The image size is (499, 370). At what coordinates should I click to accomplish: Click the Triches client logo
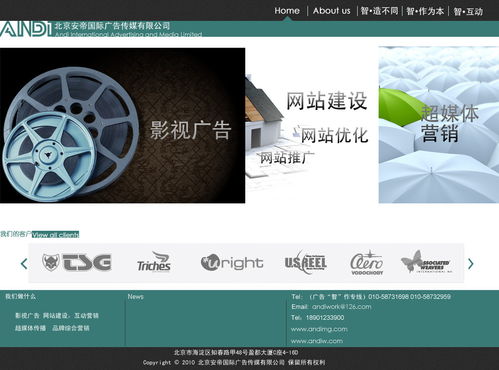(x=154, y=262)
